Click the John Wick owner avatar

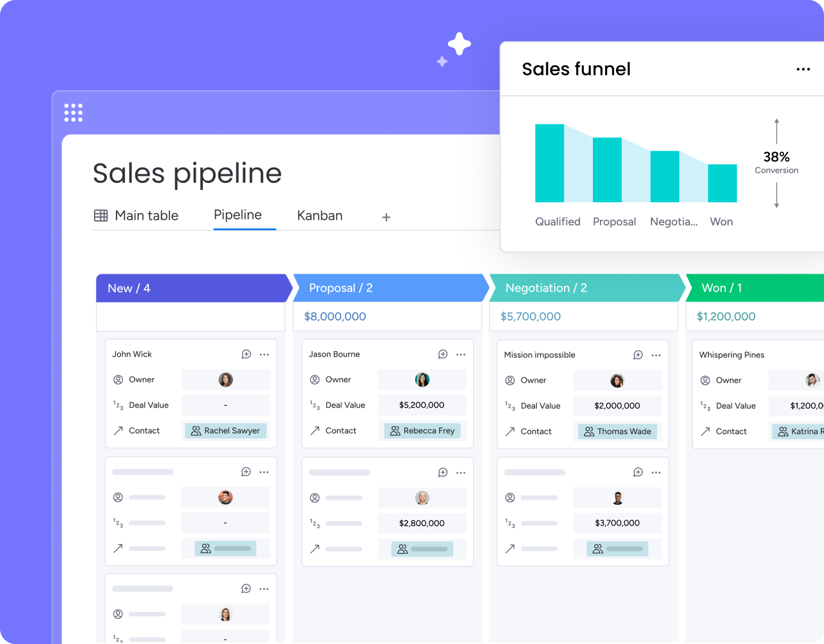coord(225,380)
